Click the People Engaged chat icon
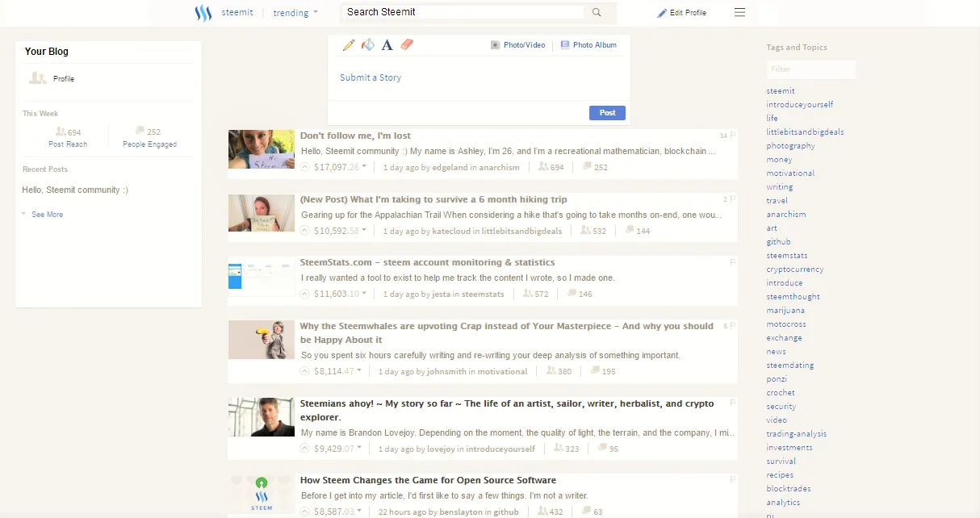Viewport: 980px width, 518px height. (x=140, y=131)
